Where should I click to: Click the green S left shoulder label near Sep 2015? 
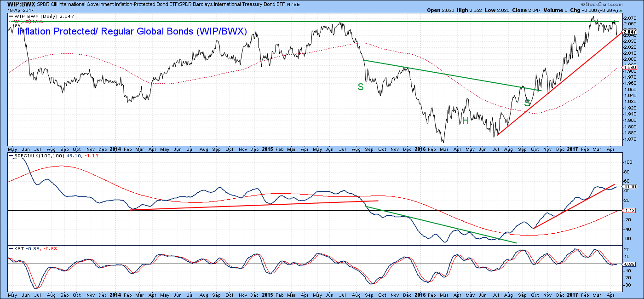(361, 86)
